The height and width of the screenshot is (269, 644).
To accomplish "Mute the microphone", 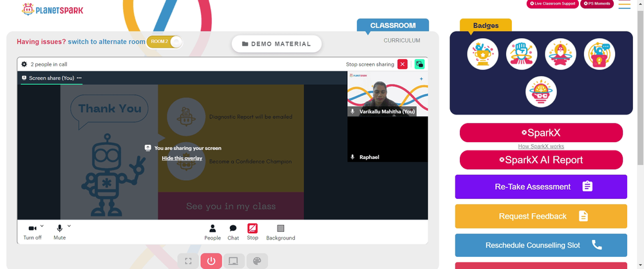I will [59, 232].
